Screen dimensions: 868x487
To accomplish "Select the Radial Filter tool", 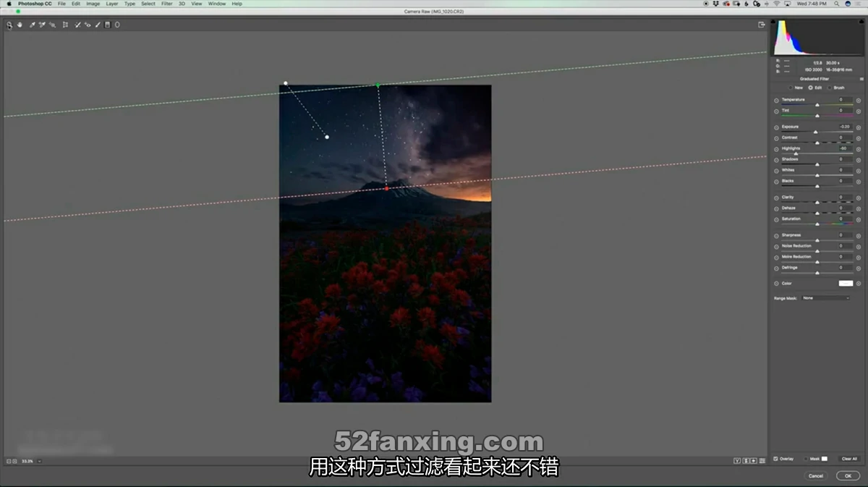I will pos(117,25).
